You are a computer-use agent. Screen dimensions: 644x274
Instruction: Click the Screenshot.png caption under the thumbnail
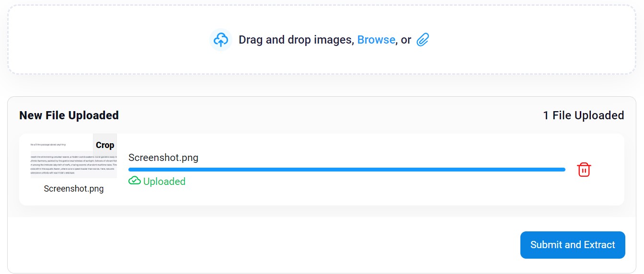(74, 189)
